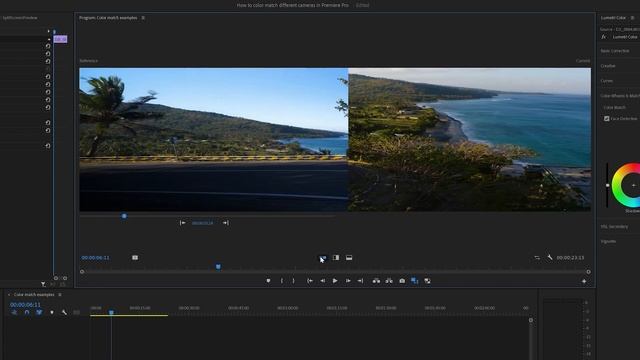
Task: Switch to Vertical Split comparison layout
Action: pyautogui.click(x=336, y=258)
